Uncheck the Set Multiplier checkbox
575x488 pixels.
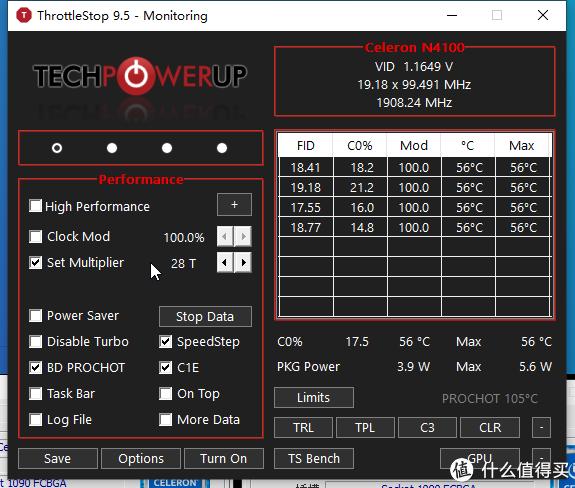[36, 263]
